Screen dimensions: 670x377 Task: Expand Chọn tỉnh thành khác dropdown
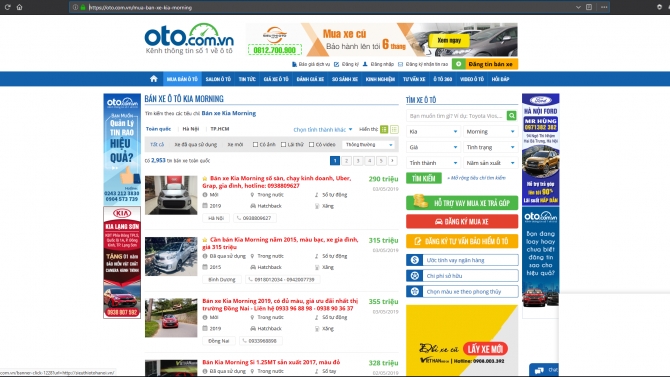tap(323, 130)
